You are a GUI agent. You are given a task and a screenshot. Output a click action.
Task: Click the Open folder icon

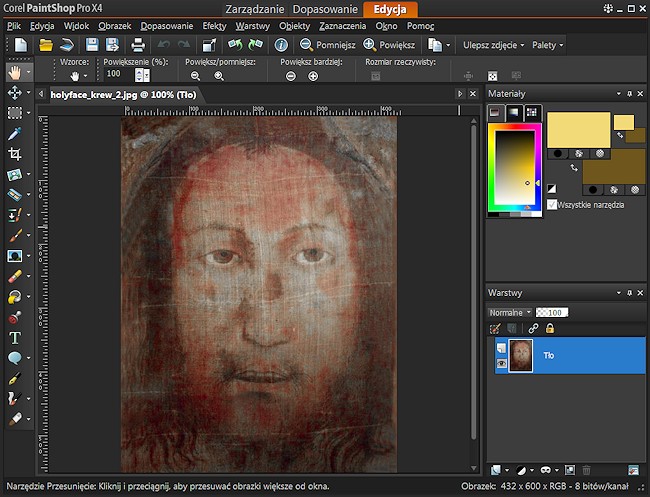click(46, 45)
